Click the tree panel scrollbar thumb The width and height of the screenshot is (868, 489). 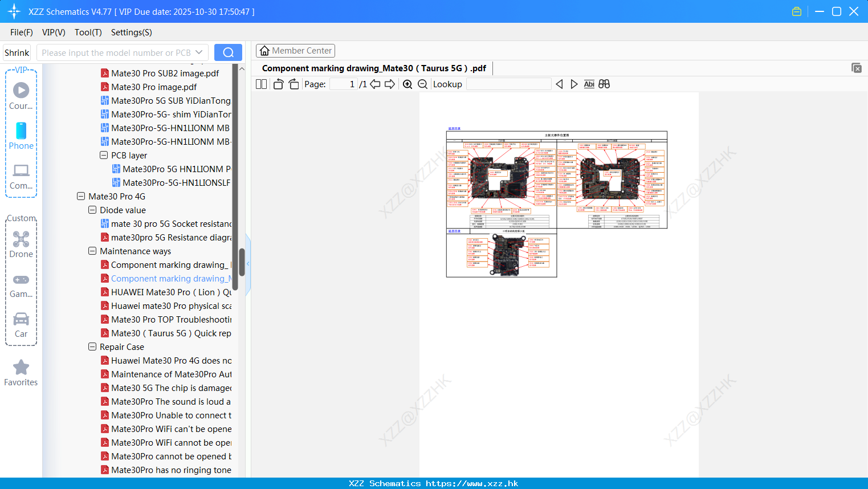pos(242,262)
